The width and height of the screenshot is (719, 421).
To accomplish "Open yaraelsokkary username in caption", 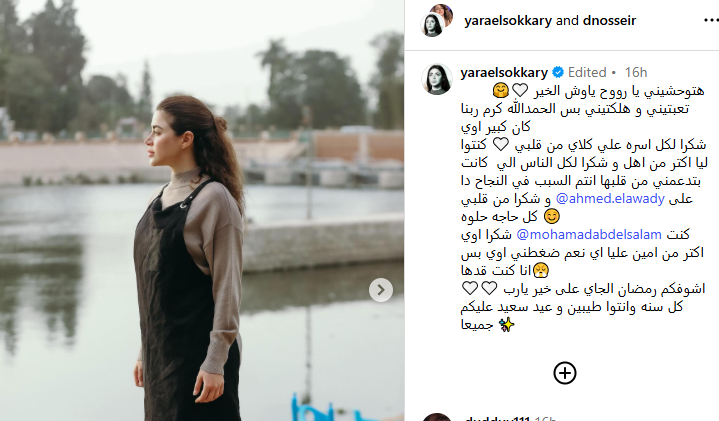I will pos(504,72).
